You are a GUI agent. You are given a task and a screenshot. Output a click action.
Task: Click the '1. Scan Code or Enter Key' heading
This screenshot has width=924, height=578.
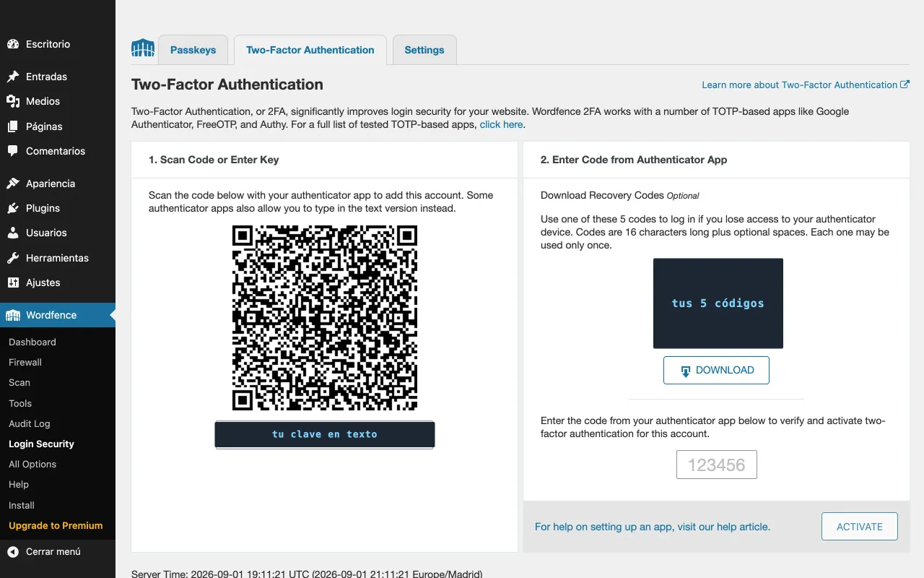tap(214, 160)
